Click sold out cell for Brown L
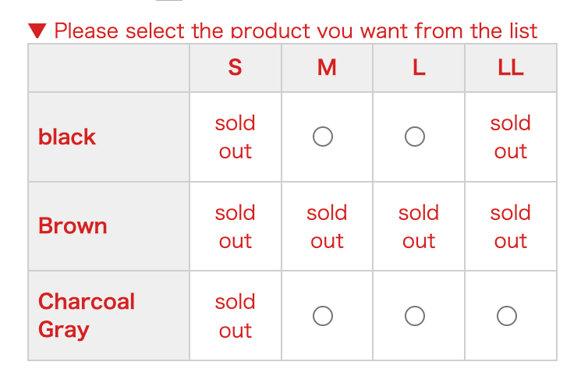The height and width of the screenshot is (376, 588). tap(419, 226)
